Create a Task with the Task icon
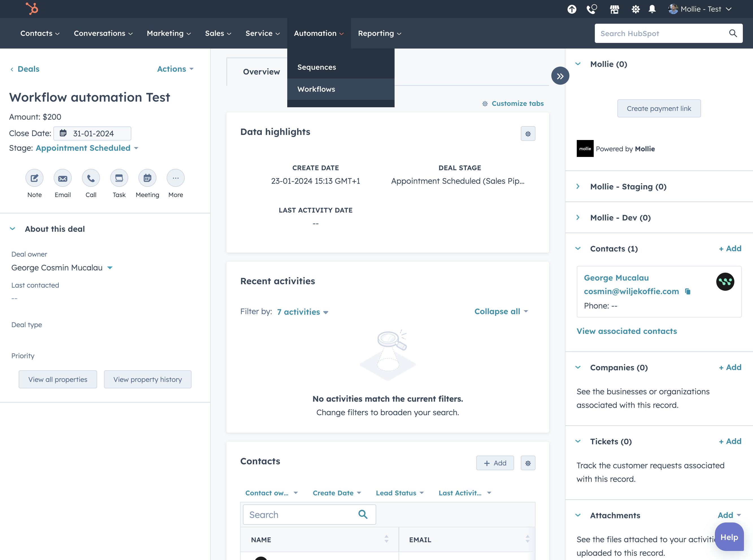Image resolution: width=753 pixels, height=560 pixels. click(x=119, y=178)
